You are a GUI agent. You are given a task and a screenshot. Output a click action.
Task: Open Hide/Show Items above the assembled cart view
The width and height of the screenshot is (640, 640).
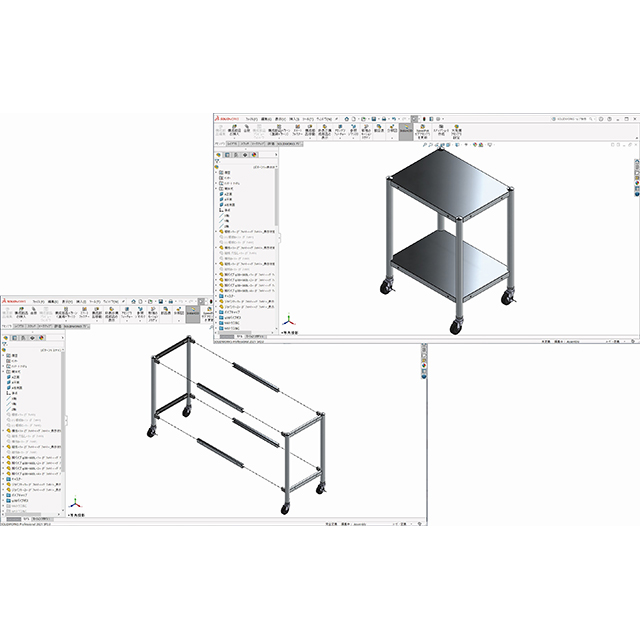point(466,145)
